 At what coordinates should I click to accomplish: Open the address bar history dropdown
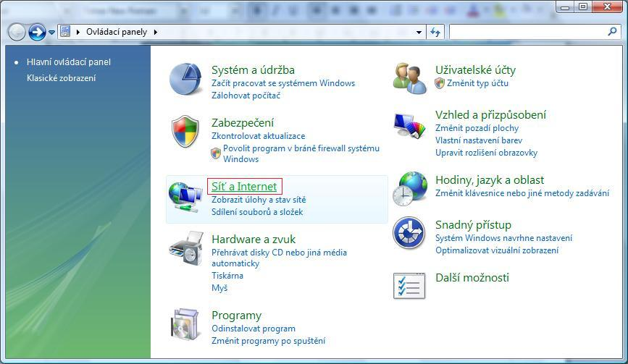[x=419, y=33]
